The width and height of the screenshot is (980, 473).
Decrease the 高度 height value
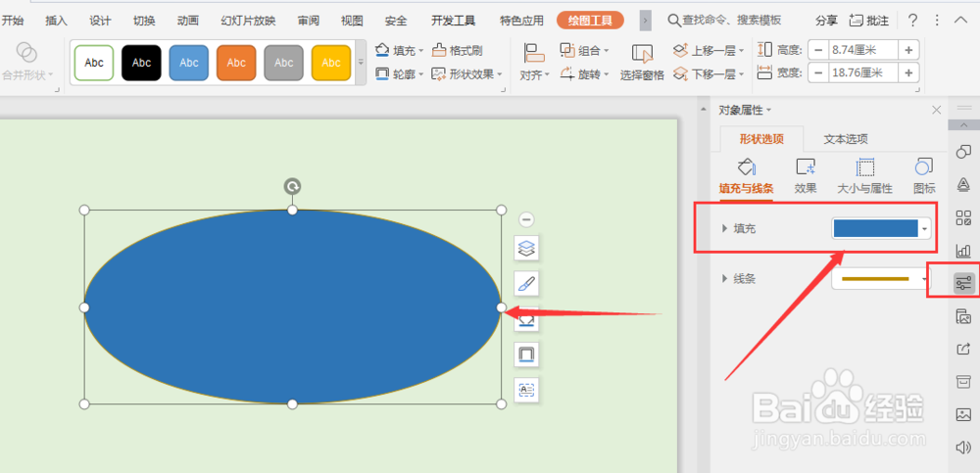tap(818, 50)
